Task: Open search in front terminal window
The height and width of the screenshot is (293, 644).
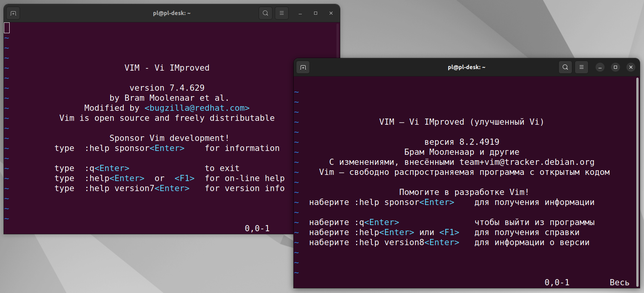Action: coord(565,67)
